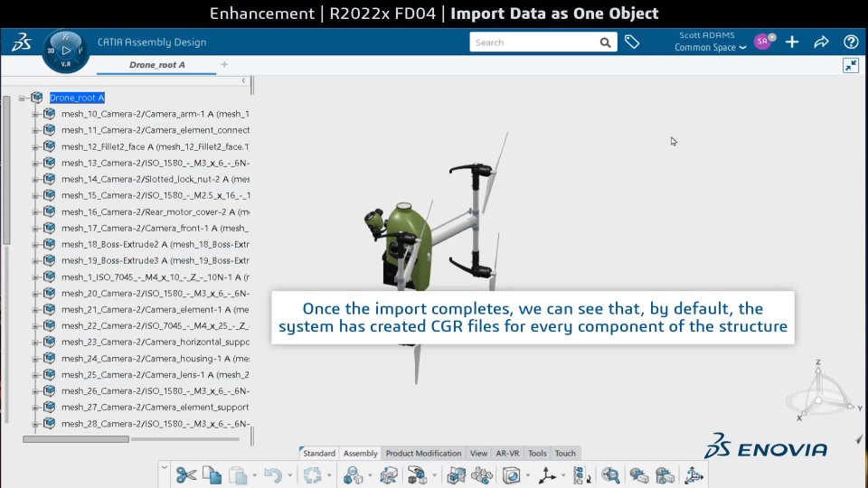The image size is (868, 488).
Task: Switch to the Assembly tab
Action: (361, 453)
